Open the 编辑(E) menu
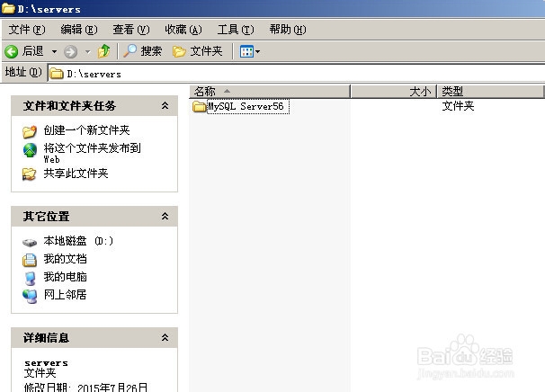The image size is (545, 392). 79,30
